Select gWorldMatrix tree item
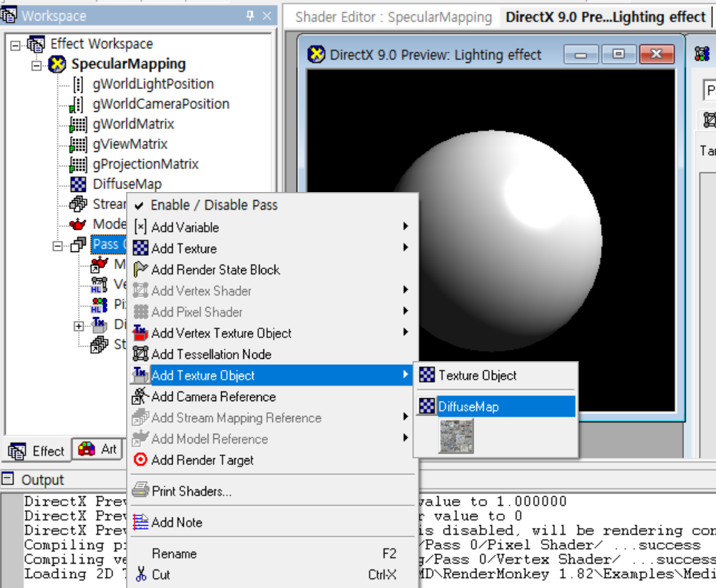 134,124
